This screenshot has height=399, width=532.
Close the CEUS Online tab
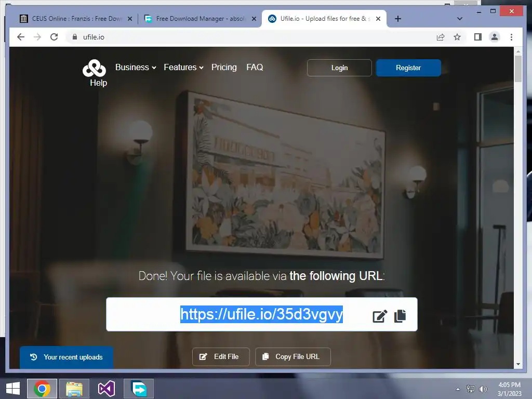click(130, 19)
